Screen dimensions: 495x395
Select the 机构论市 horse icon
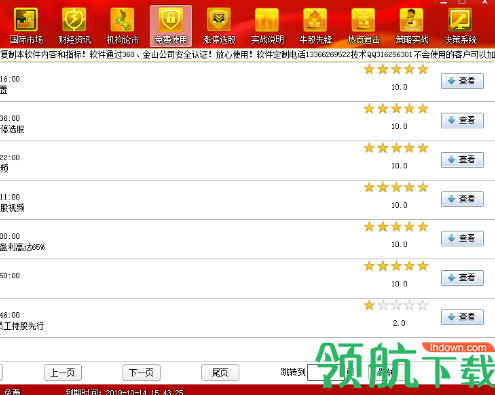click(122, 26)
